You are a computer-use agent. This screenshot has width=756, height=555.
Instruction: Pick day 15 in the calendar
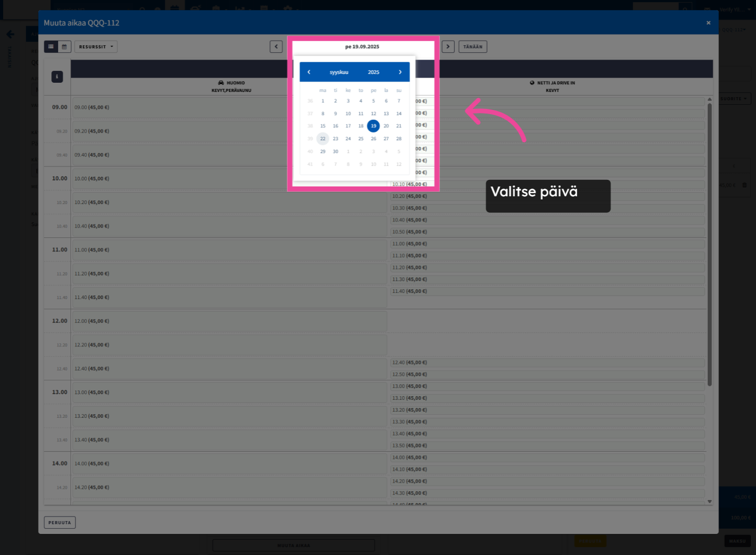(323, 126)
